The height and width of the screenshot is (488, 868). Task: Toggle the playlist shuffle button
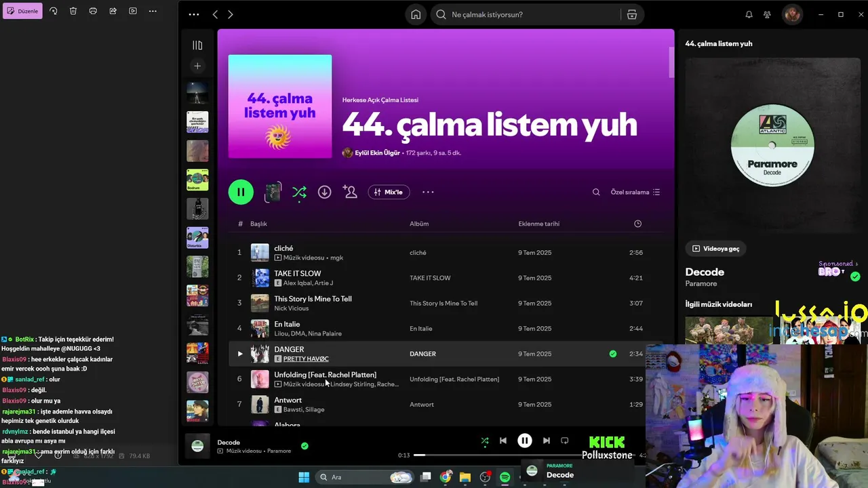pyautogui.click(x=299, y=192)
